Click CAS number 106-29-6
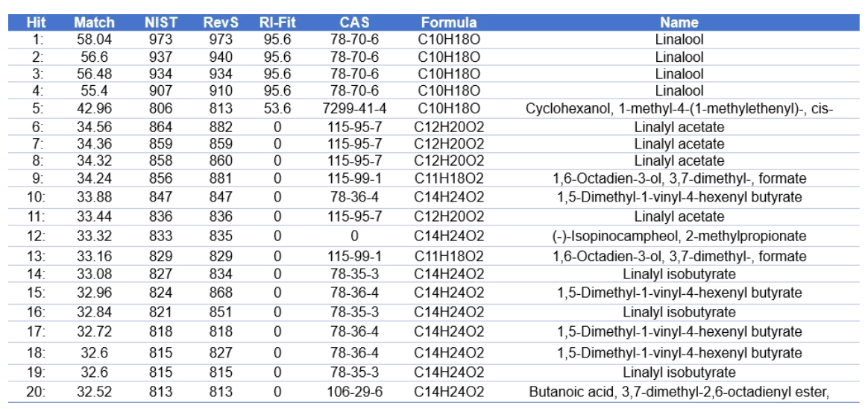 click(x=354, y=391)
